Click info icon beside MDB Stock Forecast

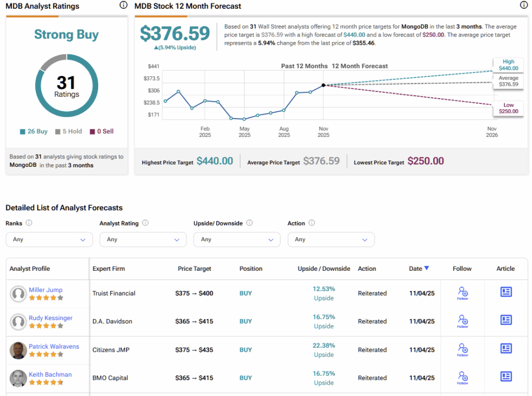click(x=524, y=5)
